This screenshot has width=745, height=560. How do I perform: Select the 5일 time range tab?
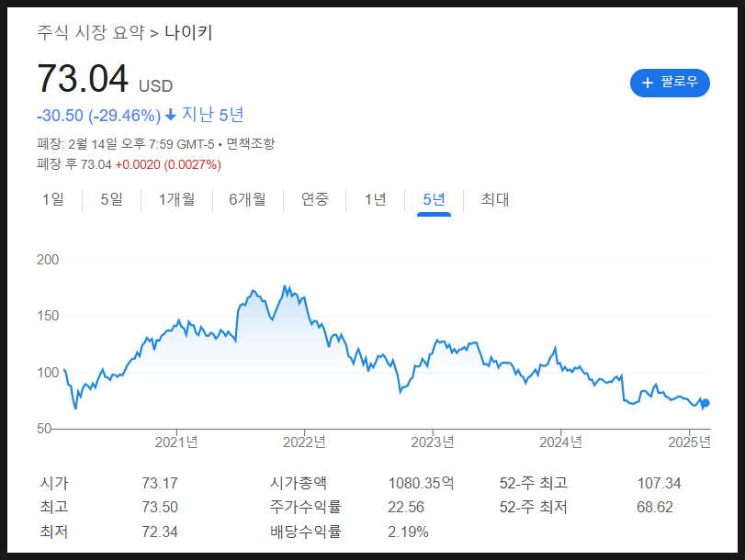pyautogui.click(x=112, y=199)
